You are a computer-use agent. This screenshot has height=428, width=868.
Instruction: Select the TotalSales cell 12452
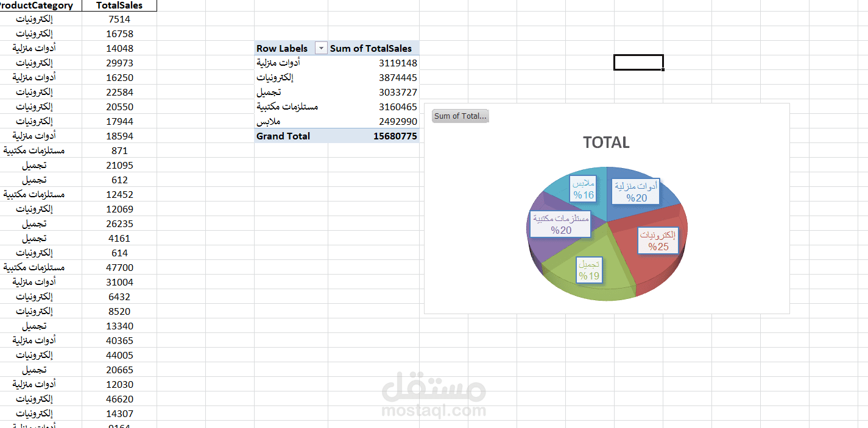pyautogui.click(x=119, y=194)
